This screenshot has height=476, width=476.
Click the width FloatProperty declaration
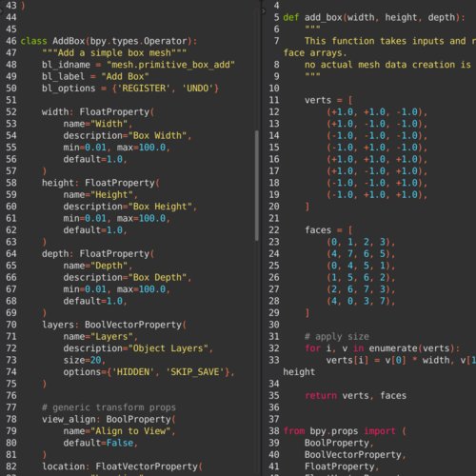pyautogui.click(x=98, y=112)
